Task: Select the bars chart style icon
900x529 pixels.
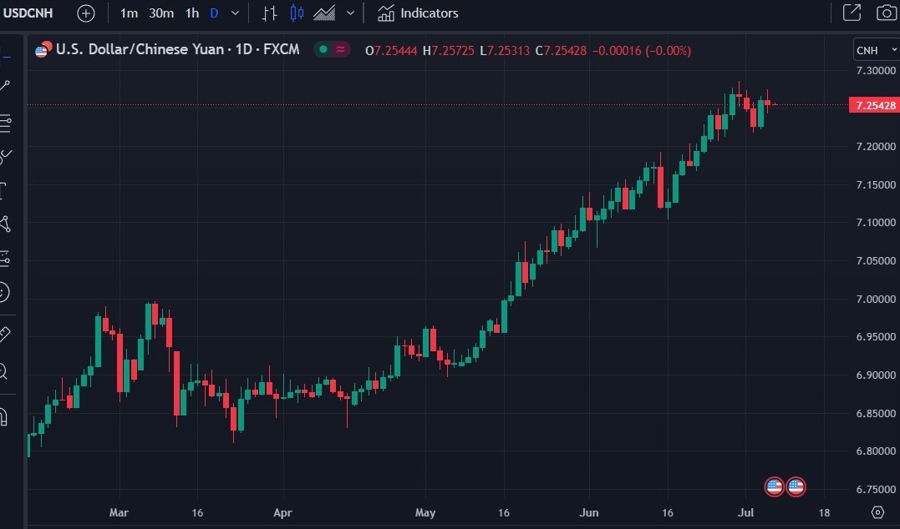Action: click(269, 13)
